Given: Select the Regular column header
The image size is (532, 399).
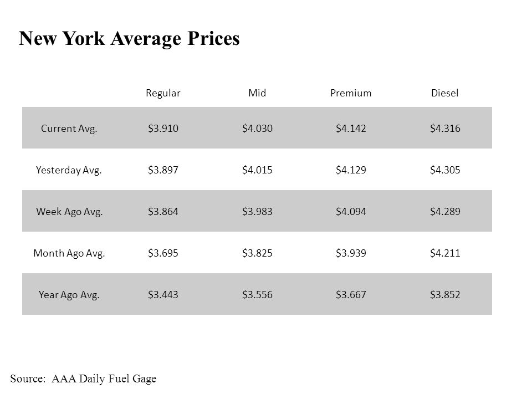Looking at the screenshot, I should [x=163, y=93].
